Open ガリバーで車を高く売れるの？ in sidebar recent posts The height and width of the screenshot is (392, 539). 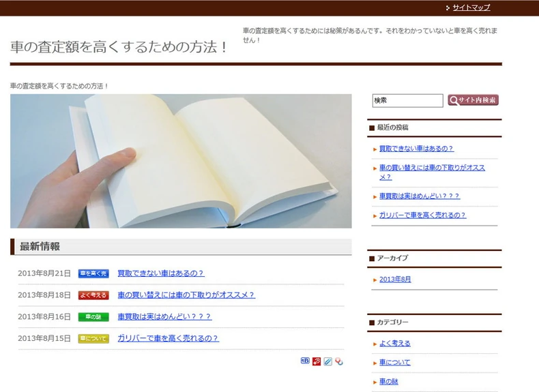coord(422,215)
